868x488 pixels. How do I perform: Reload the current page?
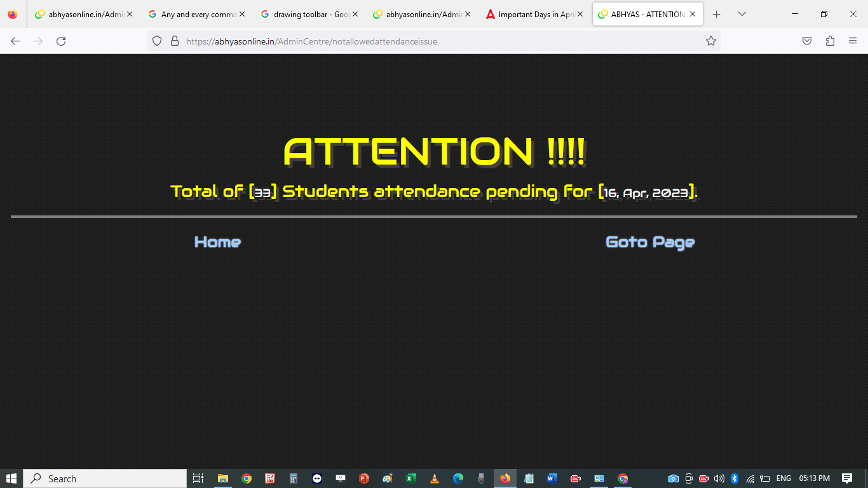click(61, 41)
